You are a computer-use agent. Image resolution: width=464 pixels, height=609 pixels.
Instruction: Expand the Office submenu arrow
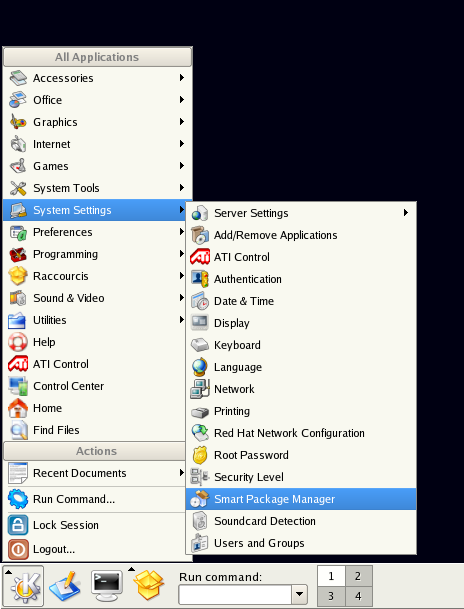tap(181, 99)
